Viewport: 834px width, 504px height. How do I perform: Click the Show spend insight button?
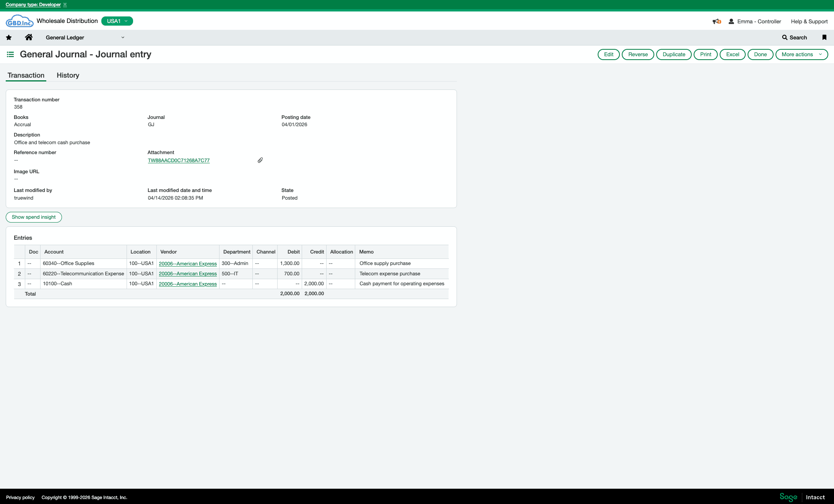click(34, 217)
